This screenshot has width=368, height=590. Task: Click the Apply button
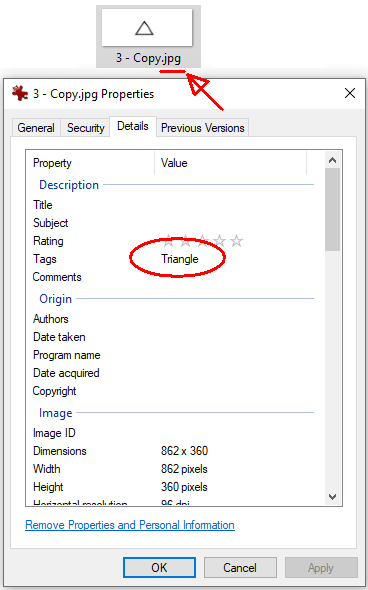click(321, 567)
